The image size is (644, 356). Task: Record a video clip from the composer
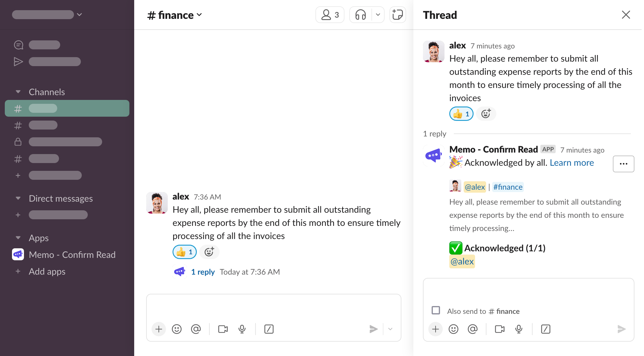223,329
